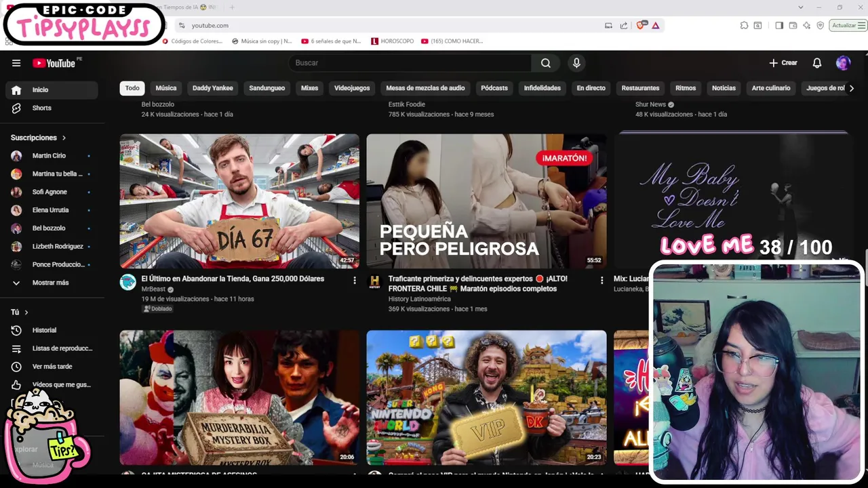Expand the Suscripciones section chevron
868x488 pixels.
pyautogui.click(x=64, y=138)
